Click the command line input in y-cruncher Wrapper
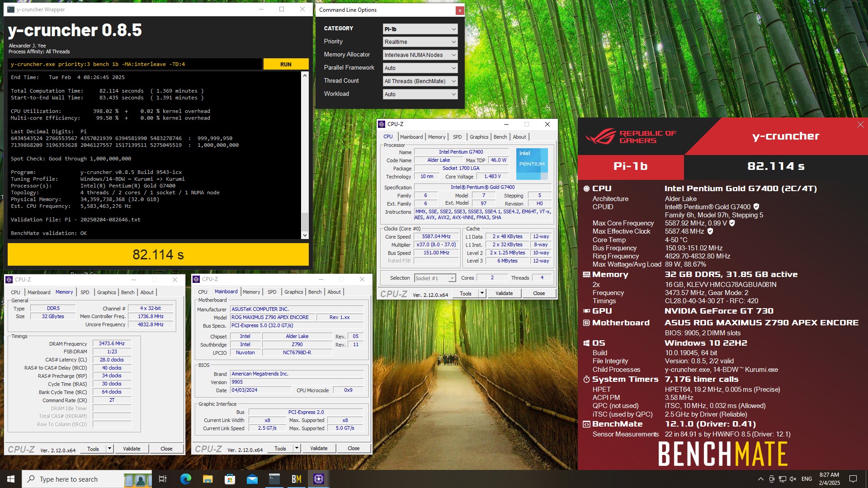 click(135, 64)
